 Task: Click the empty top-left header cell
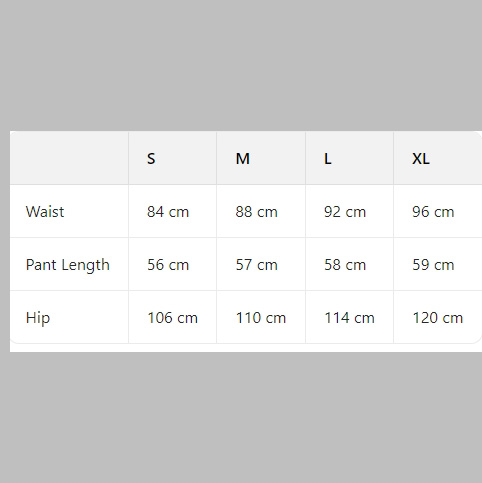tap(69, 158)
